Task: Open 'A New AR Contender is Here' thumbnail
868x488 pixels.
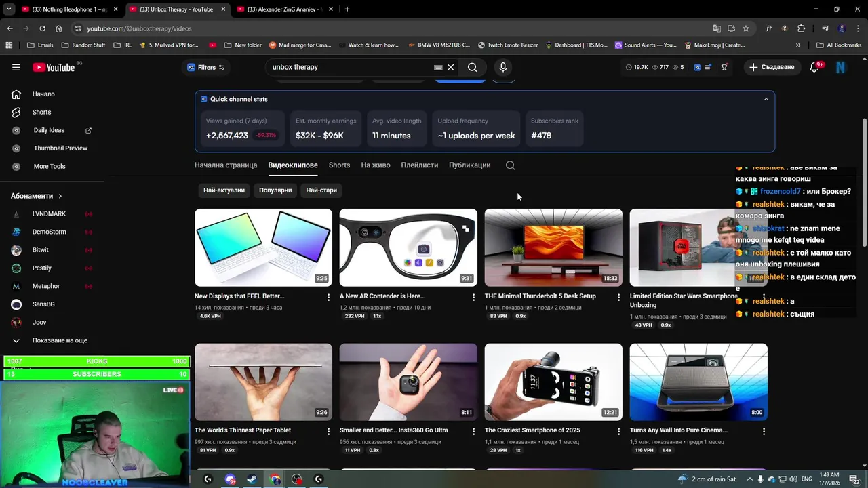Action: click(x=408, y=247)
